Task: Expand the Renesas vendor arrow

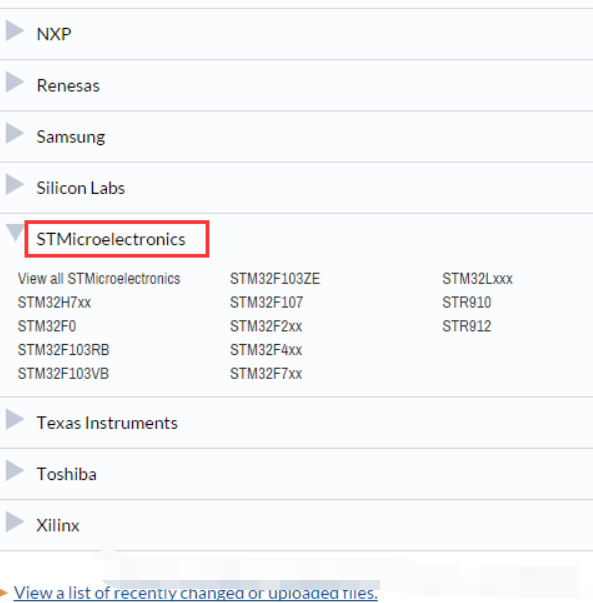Action: pos(15,82)
